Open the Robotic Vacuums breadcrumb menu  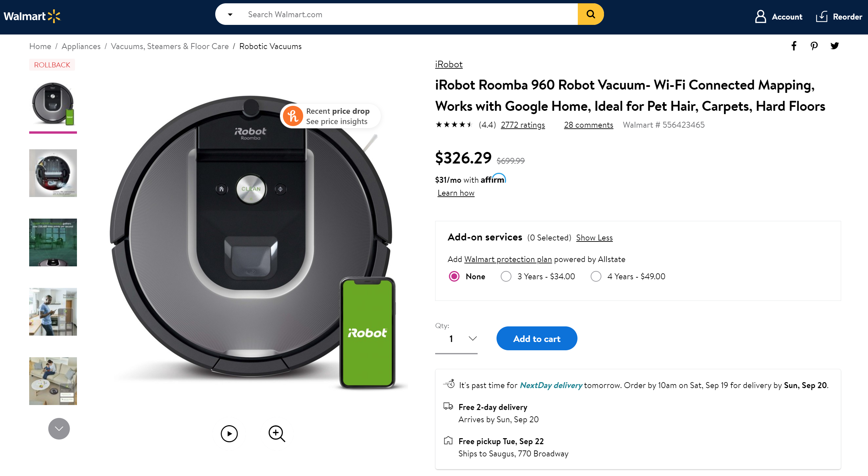click(270, 46)
